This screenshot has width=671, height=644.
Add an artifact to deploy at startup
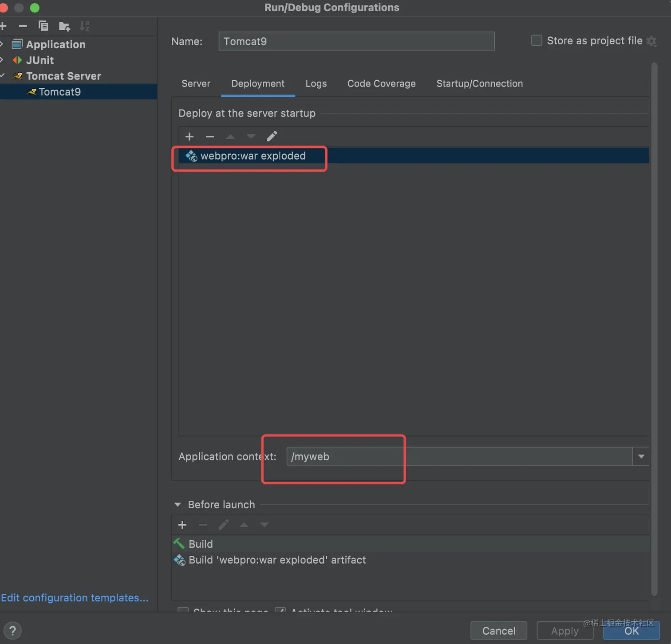click(x=189, y=136)
